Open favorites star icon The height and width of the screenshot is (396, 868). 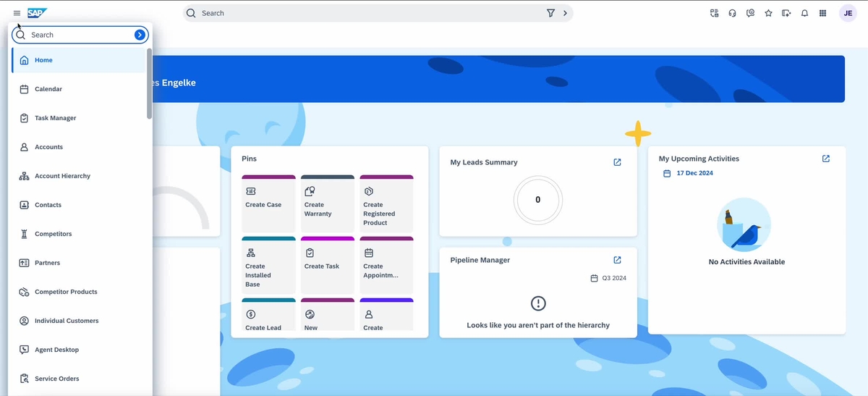pos(768,13)
